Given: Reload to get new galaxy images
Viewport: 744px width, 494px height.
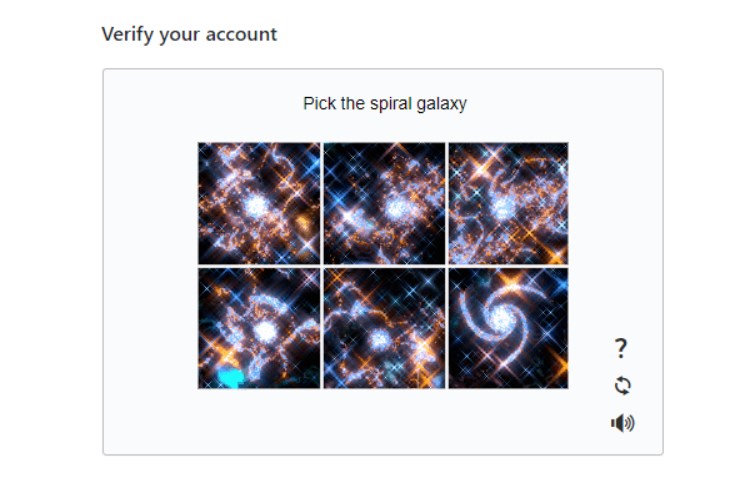Looking at the screenshot, I should 622,386.
